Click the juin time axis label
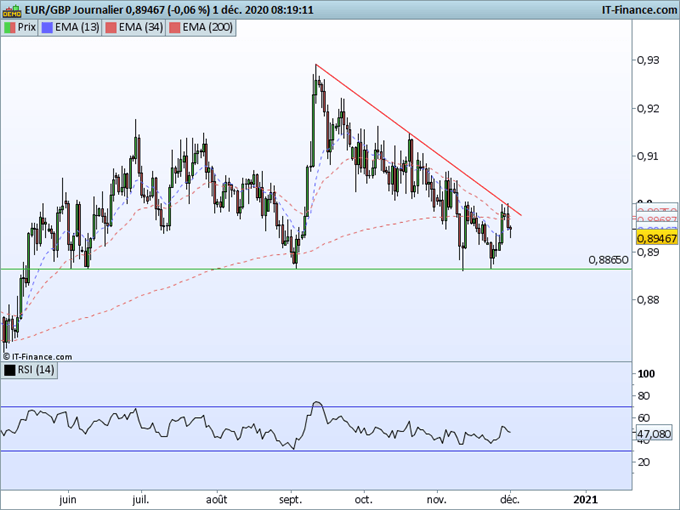680x510 pixels. 68,500
